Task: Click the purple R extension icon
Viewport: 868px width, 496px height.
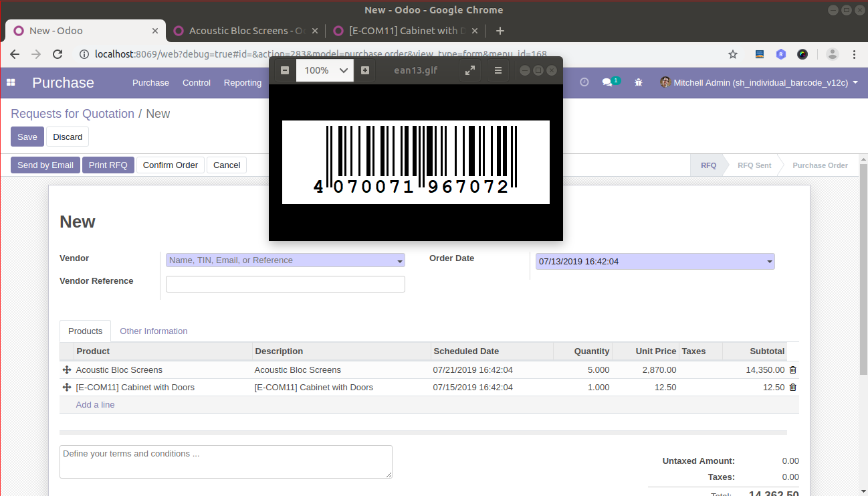Action: (781, 54)
